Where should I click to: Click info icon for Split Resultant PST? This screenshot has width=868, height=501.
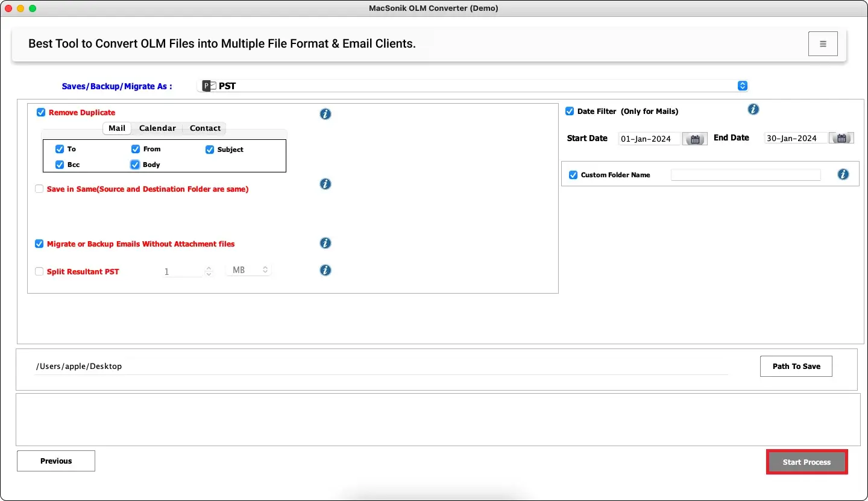[325, 270]
